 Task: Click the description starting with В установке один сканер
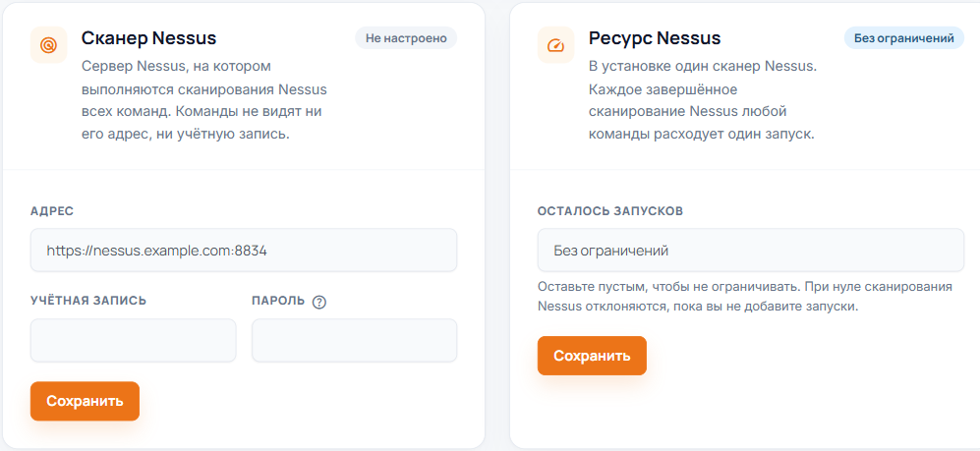pos(703,100)
